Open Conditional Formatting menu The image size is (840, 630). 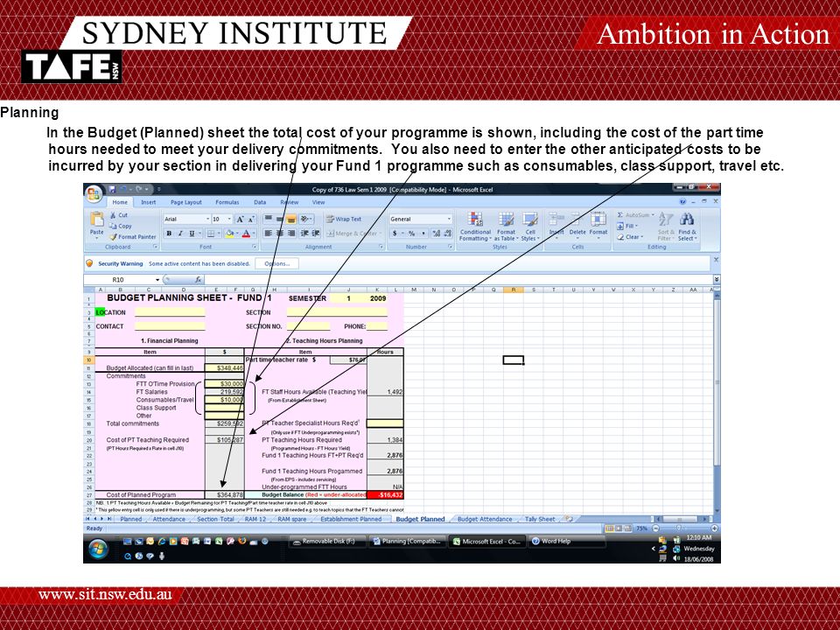pos(475,226)
